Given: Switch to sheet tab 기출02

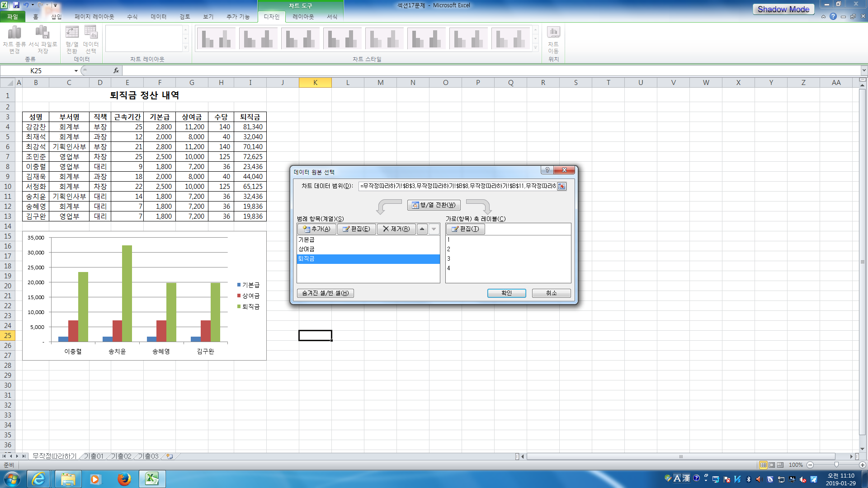Looking at the screenshot, I should [121, 456].
